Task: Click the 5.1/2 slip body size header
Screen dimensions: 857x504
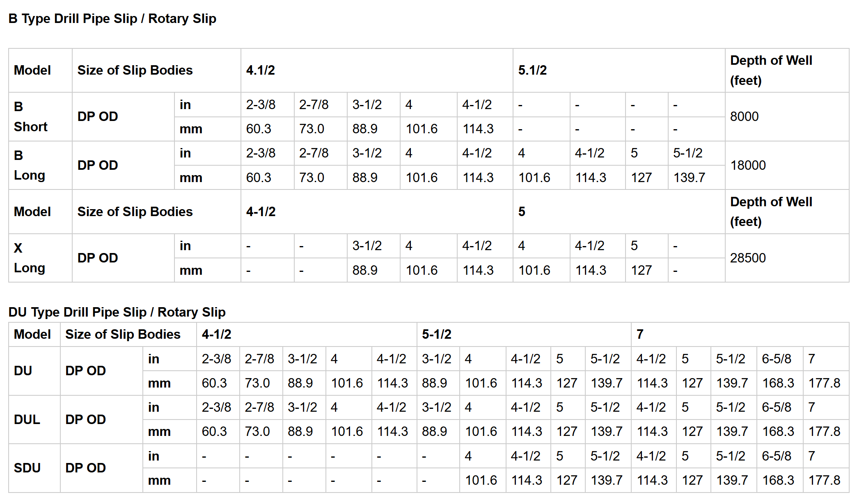Action: tap(532, 70)
